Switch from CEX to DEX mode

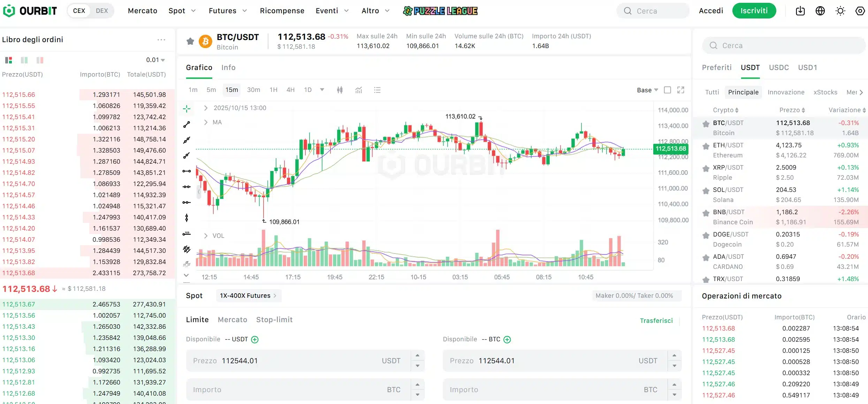(101, 10)
